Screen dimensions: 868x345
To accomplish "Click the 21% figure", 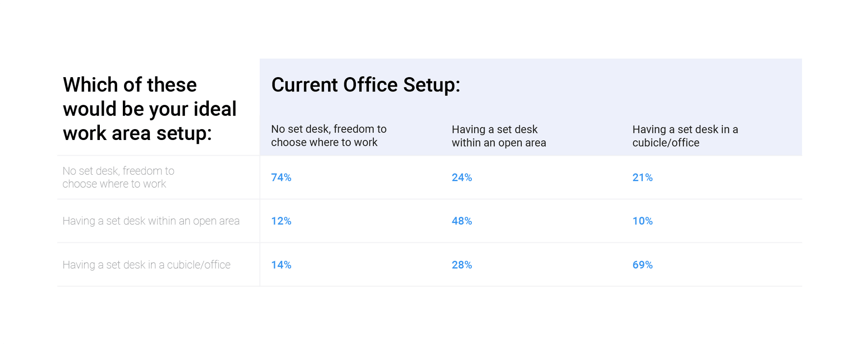I will coord(642,178).
